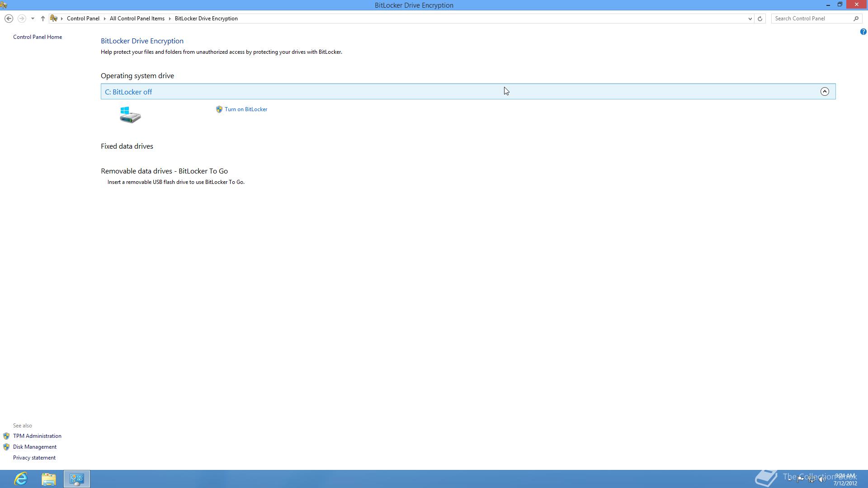Image resolution: width=868 pixels, height=488 pixels.
Task: Go back with the Back arrow
Action: point(9,19)
